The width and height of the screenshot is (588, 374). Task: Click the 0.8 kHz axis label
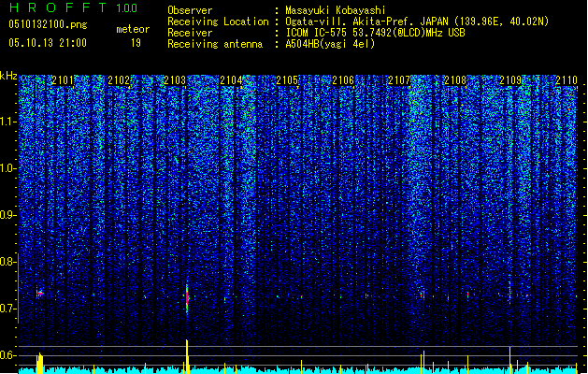(x=8, y=262)
